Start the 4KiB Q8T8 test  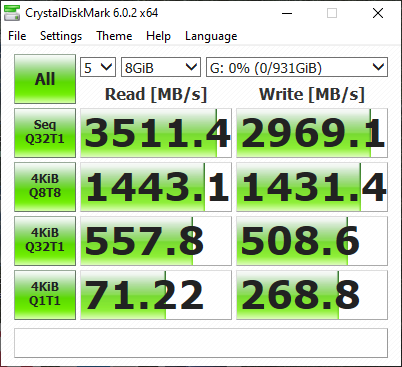tap(45, 187)
